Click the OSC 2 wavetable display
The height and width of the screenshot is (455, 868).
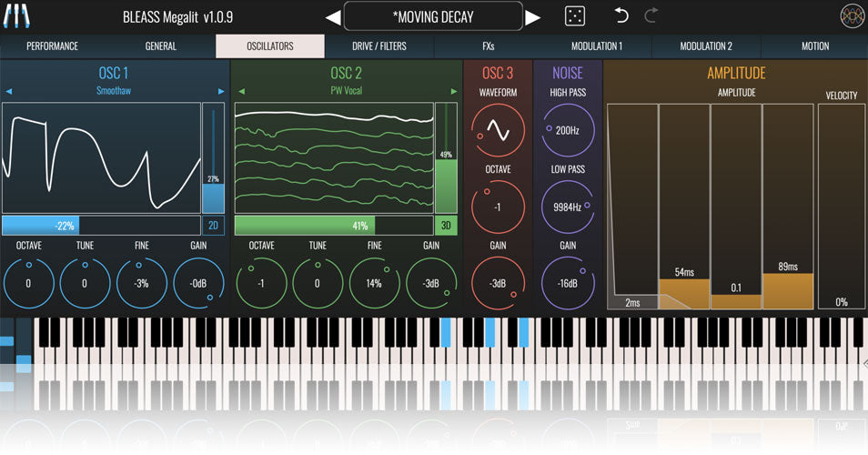pos(334,157)
